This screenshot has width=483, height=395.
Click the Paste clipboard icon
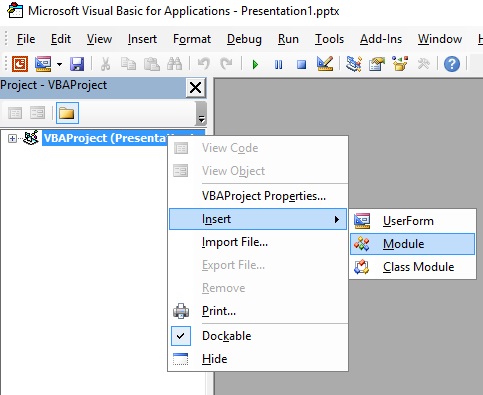point(151,64)
